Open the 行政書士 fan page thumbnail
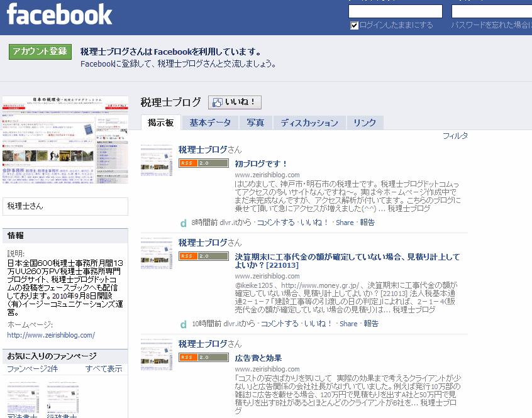 [x=62, y=397]
